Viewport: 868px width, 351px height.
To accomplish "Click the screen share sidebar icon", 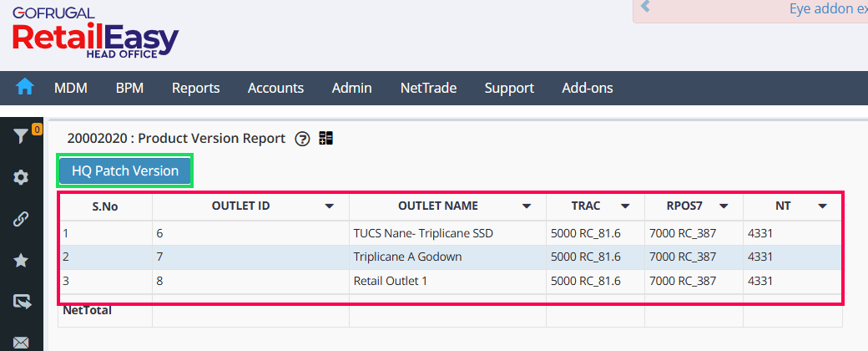I will tap(21, 302).
